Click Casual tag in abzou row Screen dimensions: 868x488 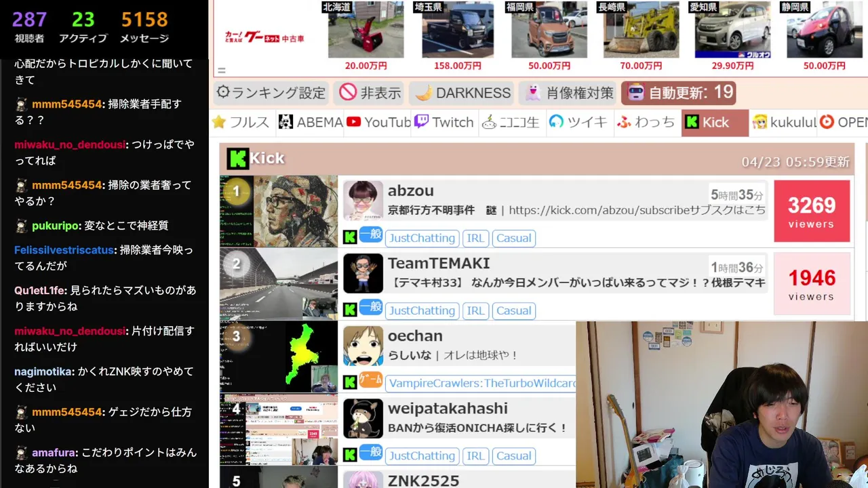[513, 238]
